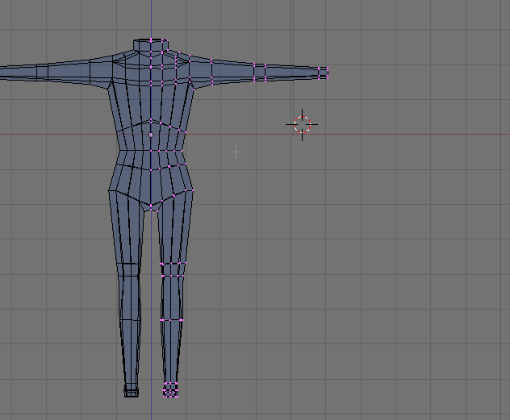Select the highlighted foot vertices of the model
This screenshot has width=510, height=420.
tap(170, 390)
